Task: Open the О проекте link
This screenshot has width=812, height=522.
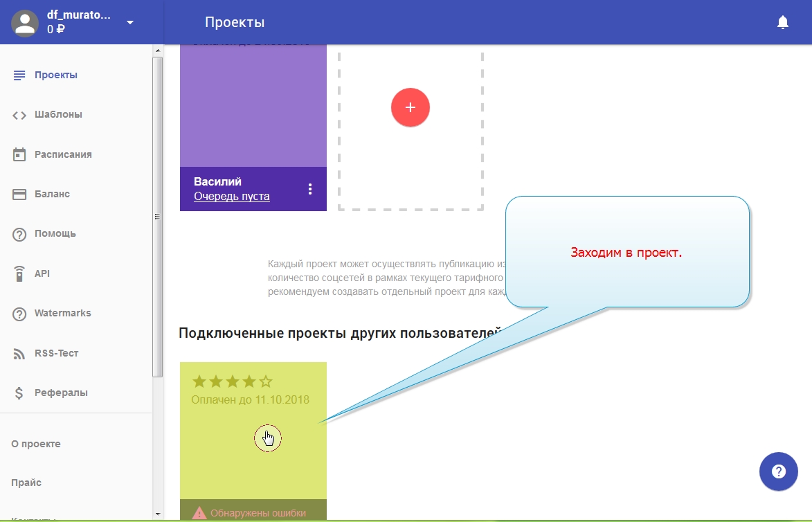Action: pos(36,444)
